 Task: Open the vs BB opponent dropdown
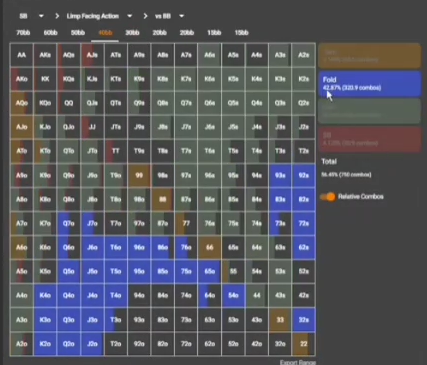tap(170, 16)
